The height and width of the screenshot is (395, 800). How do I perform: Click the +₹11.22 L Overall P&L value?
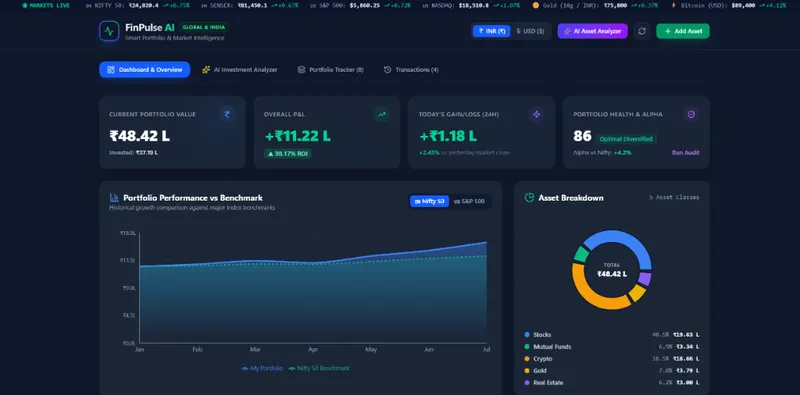click(297, 136)
